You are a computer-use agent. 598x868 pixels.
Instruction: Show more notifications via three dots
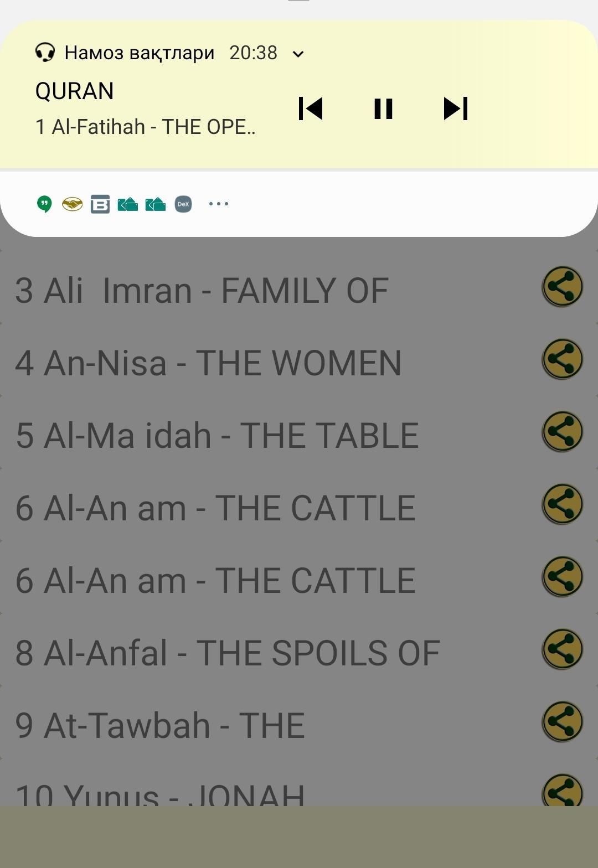tap(219, 204)
